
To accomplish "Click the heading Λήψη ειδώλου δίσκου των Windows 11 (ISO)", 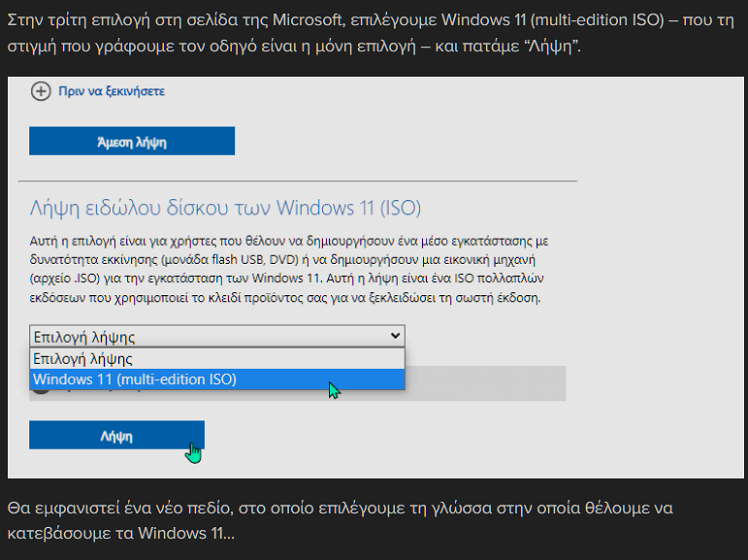I will point(225,208).
